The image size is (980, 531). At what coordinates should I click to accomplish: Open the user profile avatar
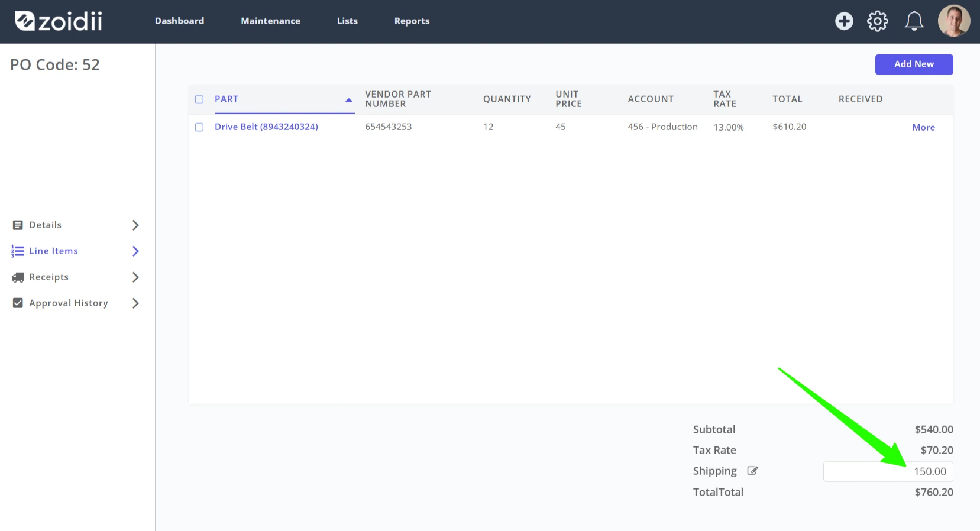954,21
